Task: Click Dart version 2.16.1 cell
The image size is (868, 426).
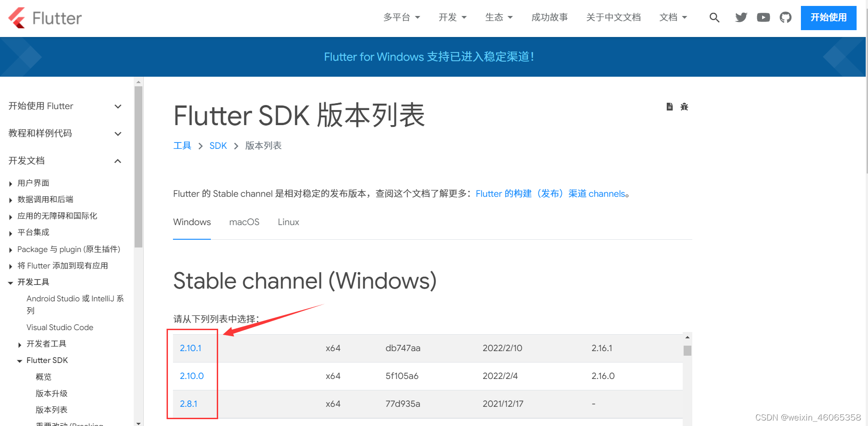Action: 602,348
